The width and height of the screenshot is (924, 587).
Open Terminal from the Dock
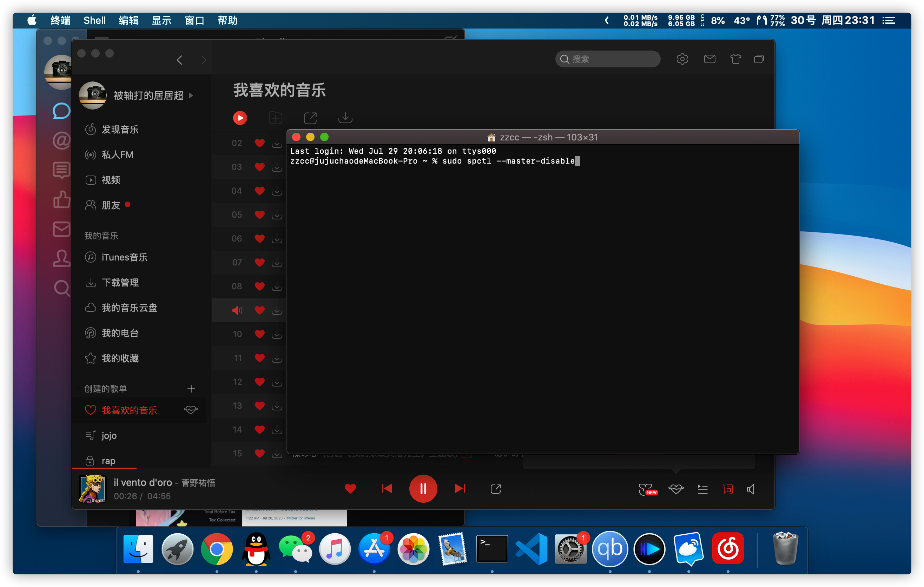(492, 549)
